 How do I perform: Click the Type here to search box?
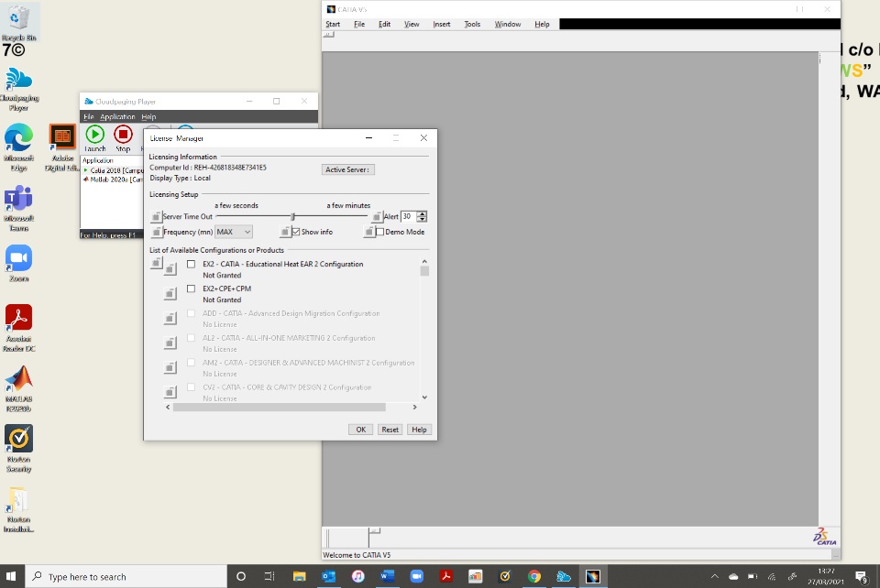pyautogui.click(x=126, y=576)
